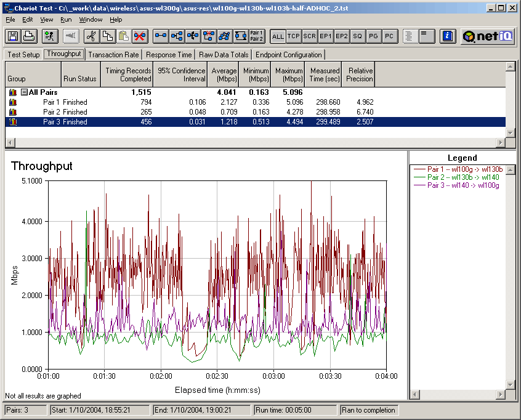Toggle the TCP protocol filter button
The height and width of the screenshot is (420, 521).
pos(293,36)
